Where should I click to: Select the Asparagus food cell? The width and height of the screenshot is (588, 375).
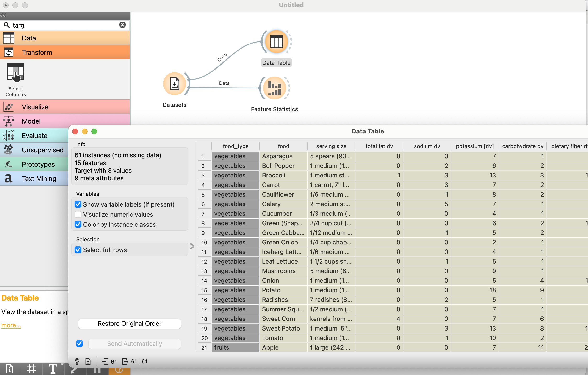283,156
